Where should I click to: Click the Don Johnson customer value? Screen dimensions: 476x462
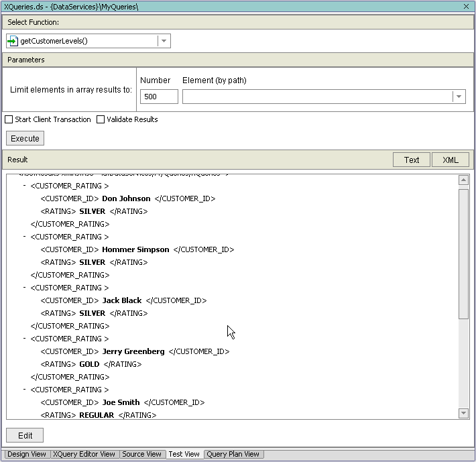pos(126,198)
